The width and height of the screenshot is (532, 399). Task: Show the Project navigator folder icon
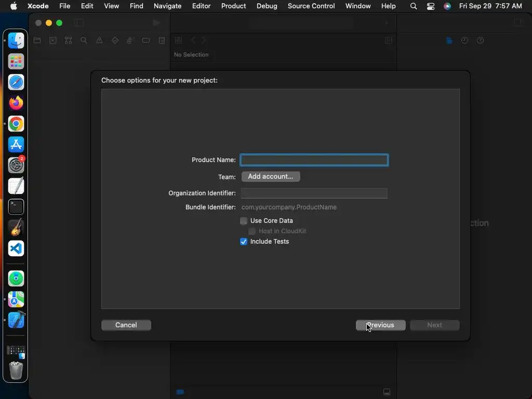[x=37, y=41]
